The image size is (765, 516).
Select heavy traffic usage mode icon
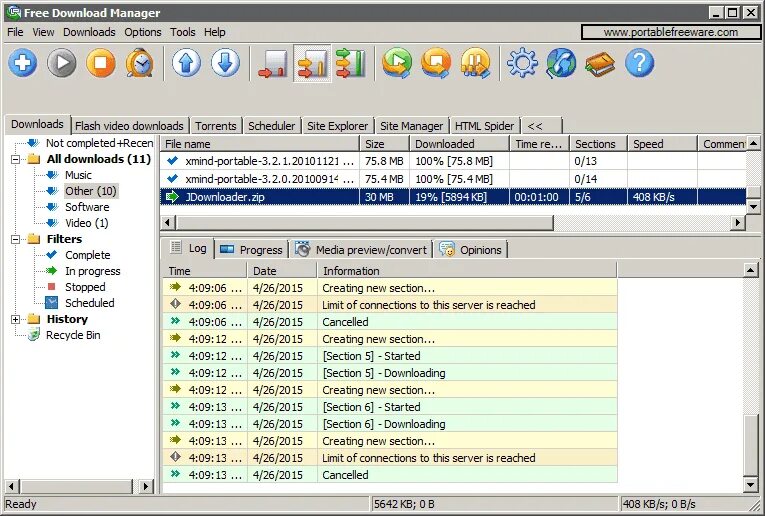pyautogui.click(x=350, y=63)
